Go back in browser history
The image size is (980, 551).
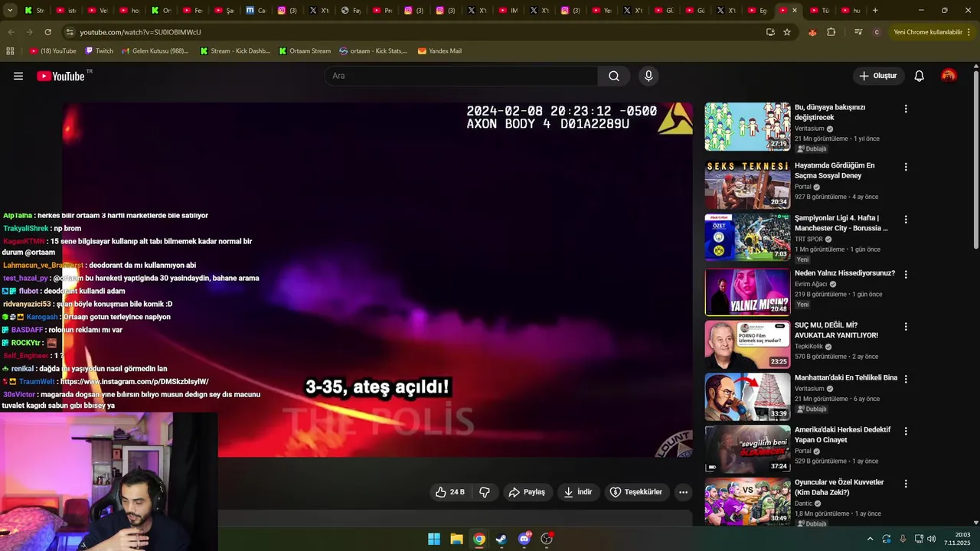coord(11,32)
